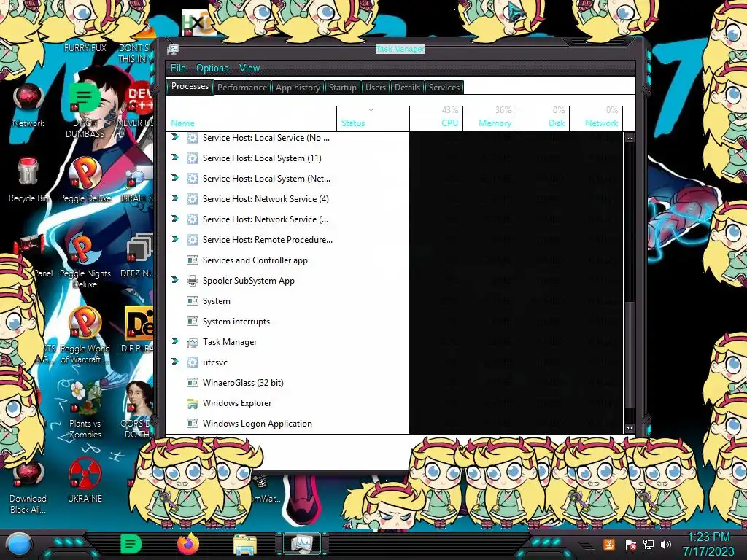Click the Windows Explorer folder icon in the list

193,403
